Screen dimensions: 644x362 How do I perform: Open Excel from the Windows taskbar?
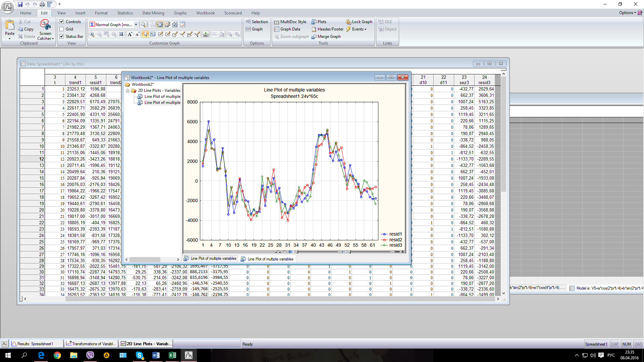(172, 355)
